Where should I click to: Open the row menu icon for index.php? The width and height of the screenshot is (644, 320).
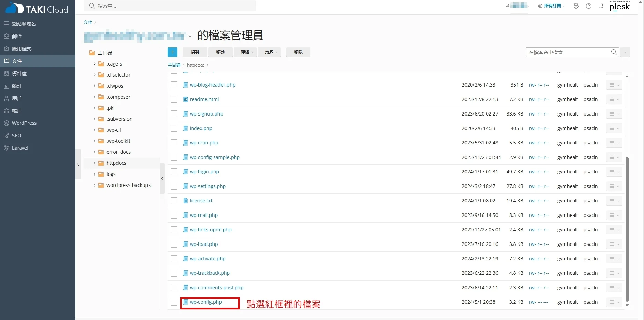coord(614,128)
